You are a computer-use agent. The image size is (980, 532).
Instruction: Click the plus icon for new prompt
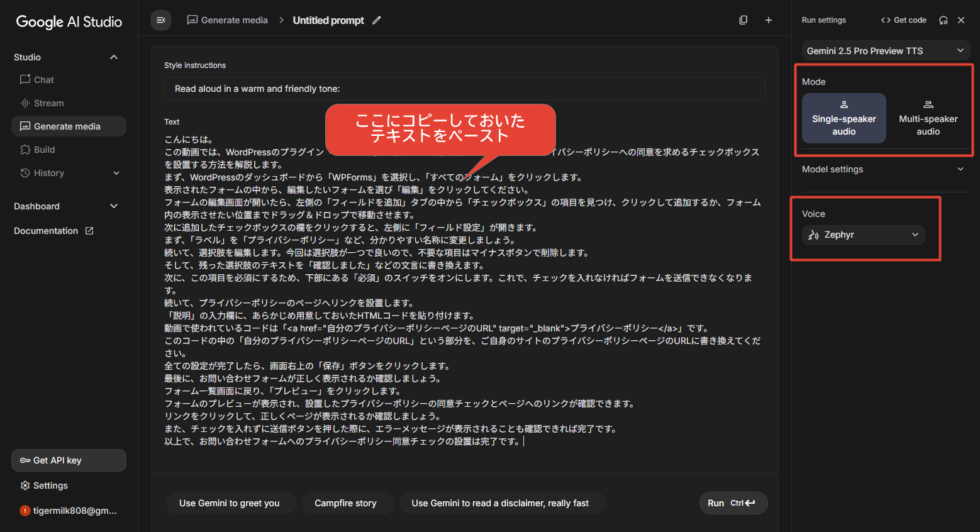pos(768,20)
